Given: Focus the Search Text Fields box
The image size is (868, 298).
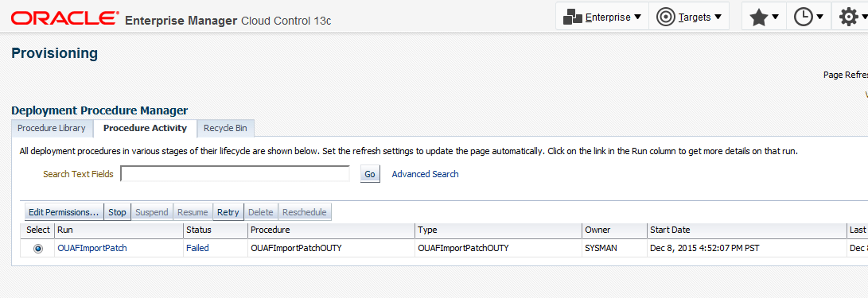Looking at the screenshot, I should [235, 174].
